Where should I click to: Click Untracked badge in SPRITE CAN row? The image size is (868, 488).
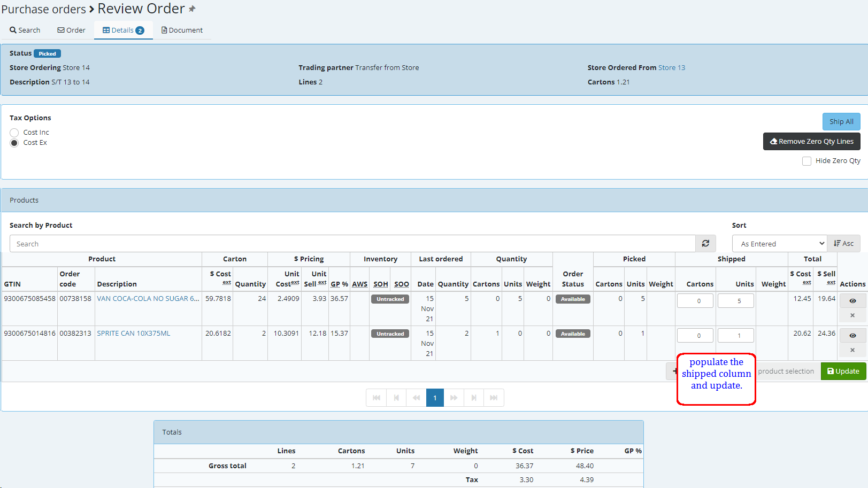(x=390, y=334)
